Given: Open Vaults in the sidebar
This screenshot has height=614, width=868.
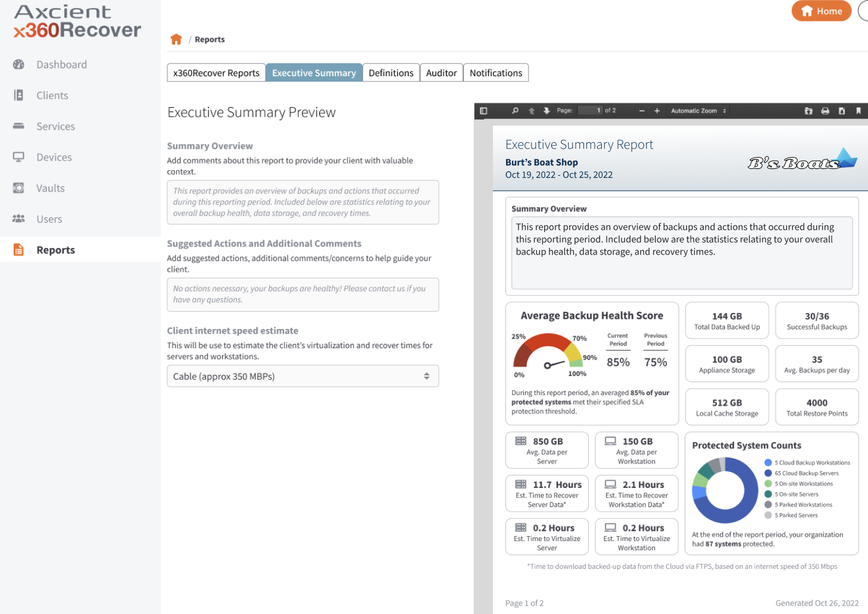Looking at the screenshot, I should click(50, 188).
